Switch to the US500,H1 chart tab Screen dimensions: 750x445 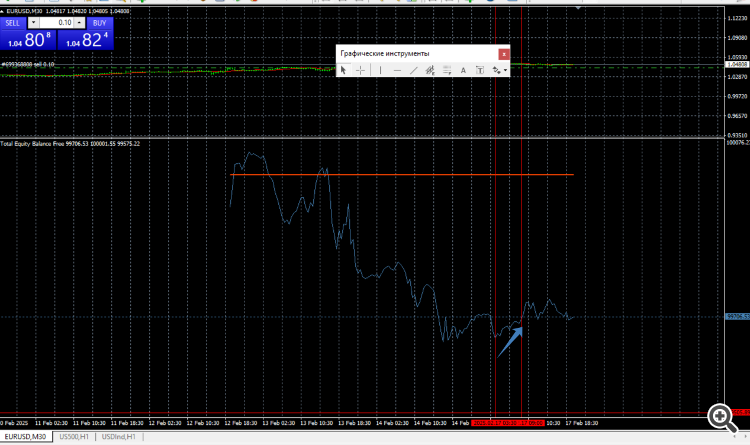[x=74, y=436]
